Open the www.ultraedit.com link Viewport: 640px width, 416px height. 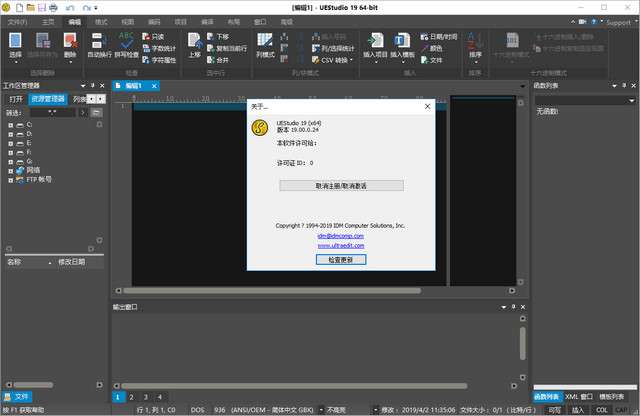pos(341,246)
